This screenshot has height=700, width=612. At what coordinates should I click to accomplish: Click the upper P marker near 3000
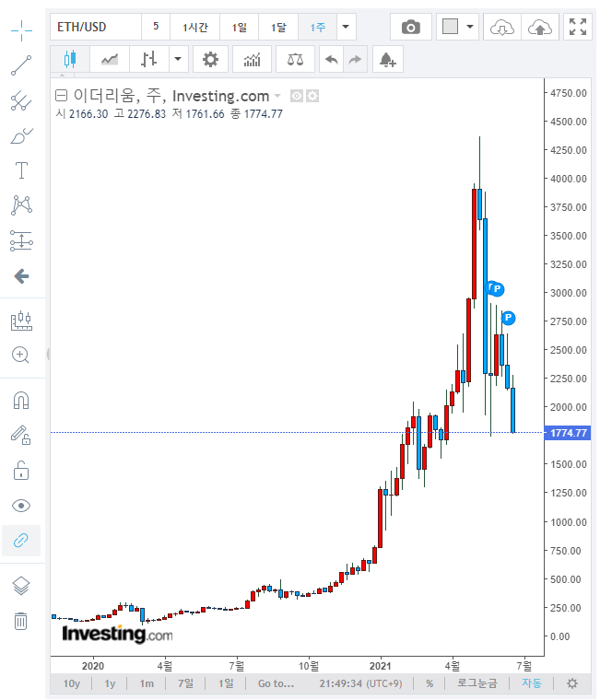click(x=497, y=289)
